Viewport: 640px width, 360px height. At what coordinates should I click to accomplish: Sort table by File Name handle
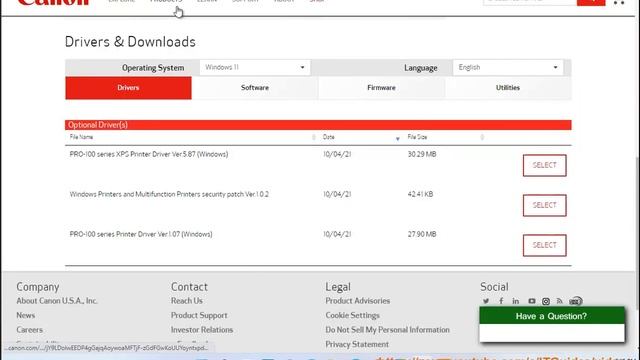point(313,137)
